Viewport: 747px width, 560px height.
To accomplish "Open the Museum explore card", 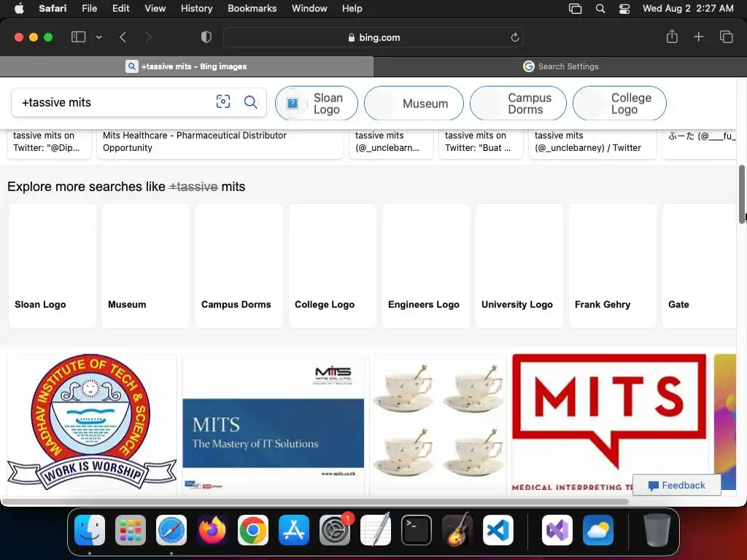I will (146, 265).
